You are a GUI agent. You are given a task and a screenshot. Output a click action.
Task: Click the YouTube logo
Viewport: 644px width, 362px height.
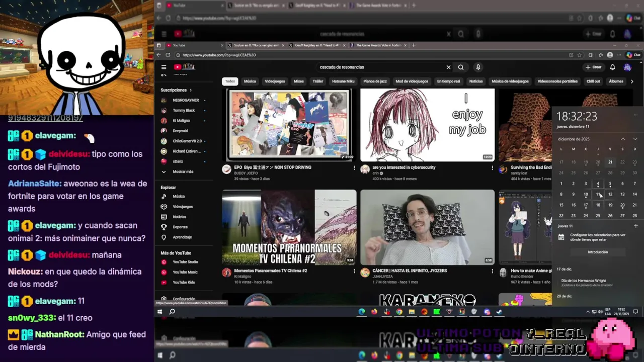[184, 67]
